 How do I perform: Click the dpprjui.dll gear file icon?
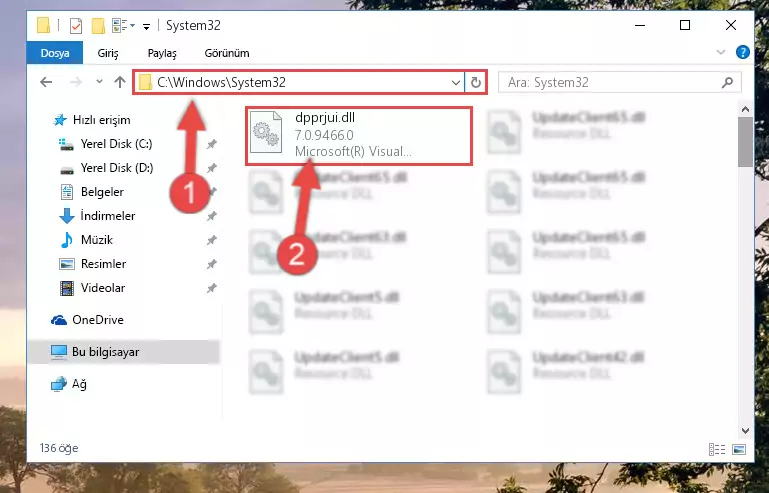point(266,132)
